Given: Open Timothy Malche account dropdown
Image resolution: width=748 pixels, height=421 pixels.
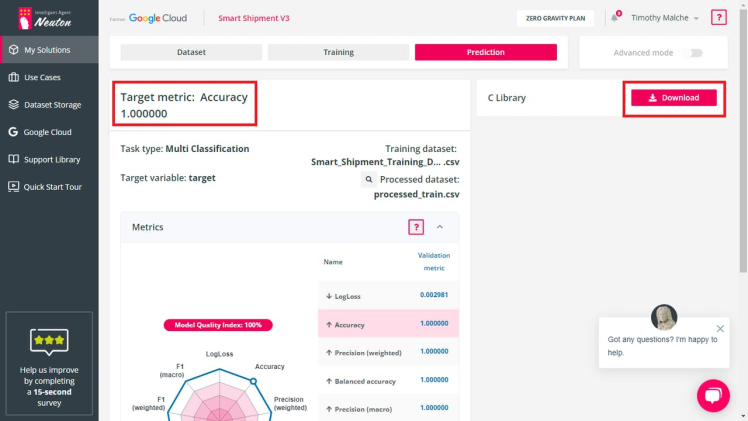Looking at the screenshot, I should [665, 18].
